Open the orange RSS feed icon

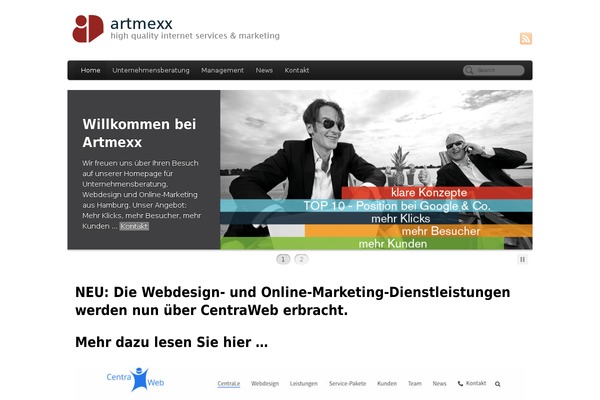tap(525, 39)
